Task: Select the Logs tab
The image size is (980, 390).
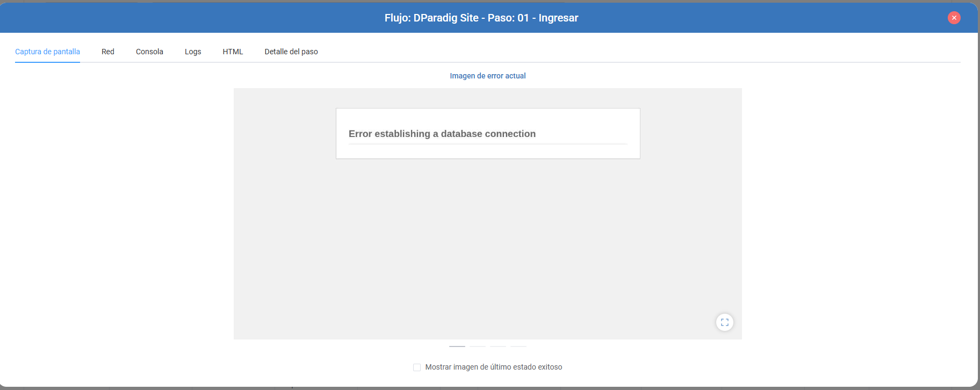Action: pyautogui.click(x=193, y=52)
